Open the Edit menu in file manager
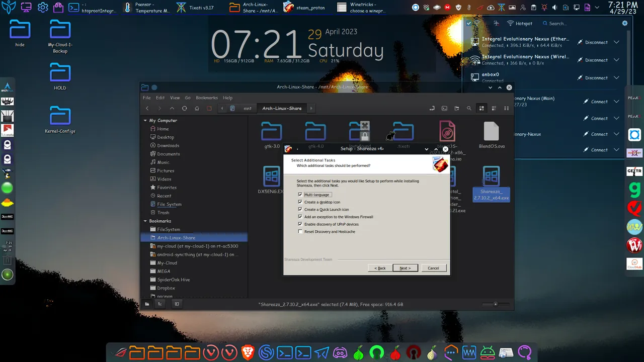This screenshot has height=362, width=644. click(x=160, y=98)
